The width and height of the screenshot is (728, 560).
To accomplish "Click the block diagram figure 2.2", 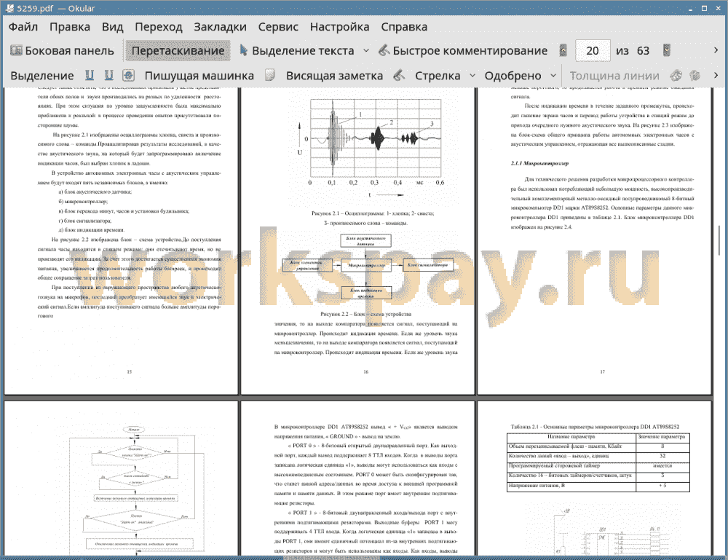I will [368, 267].
